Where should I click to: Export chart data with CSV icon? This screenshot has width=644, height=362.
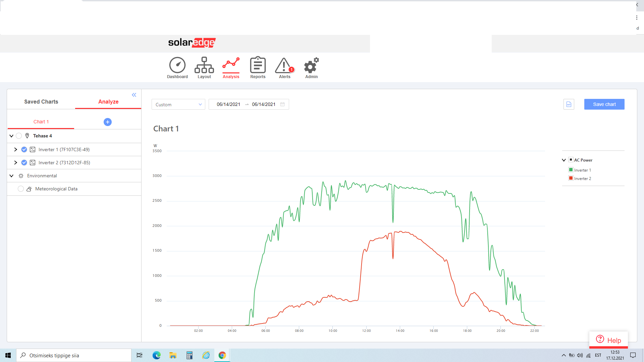(569, 104)
